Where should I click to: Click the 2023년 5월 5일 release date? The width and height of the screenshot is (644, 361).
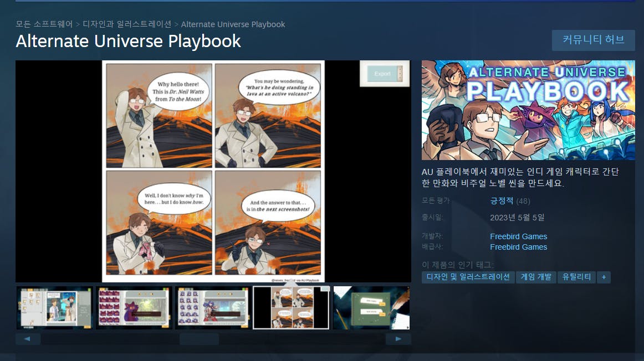point(517,218)
